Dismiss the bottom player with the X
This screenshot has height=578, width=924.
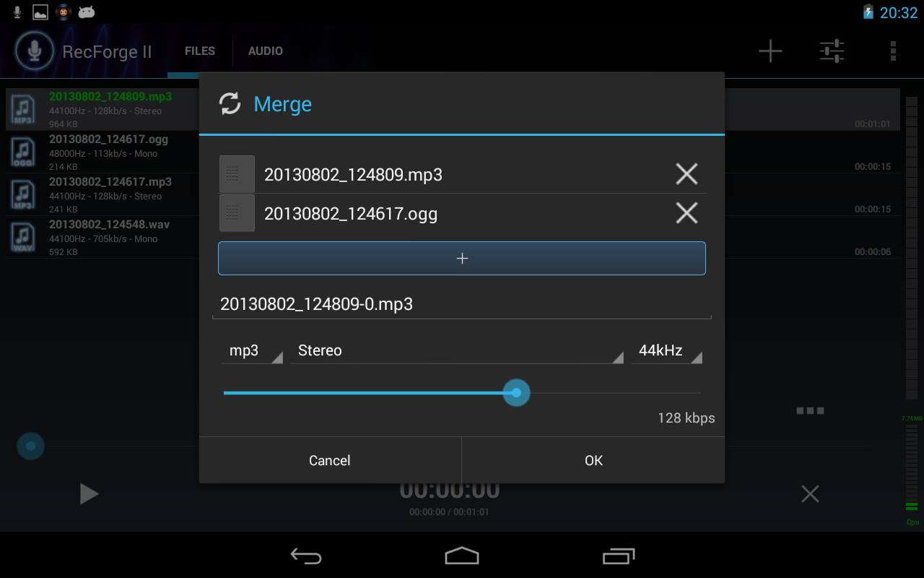(x=809, y=493)
